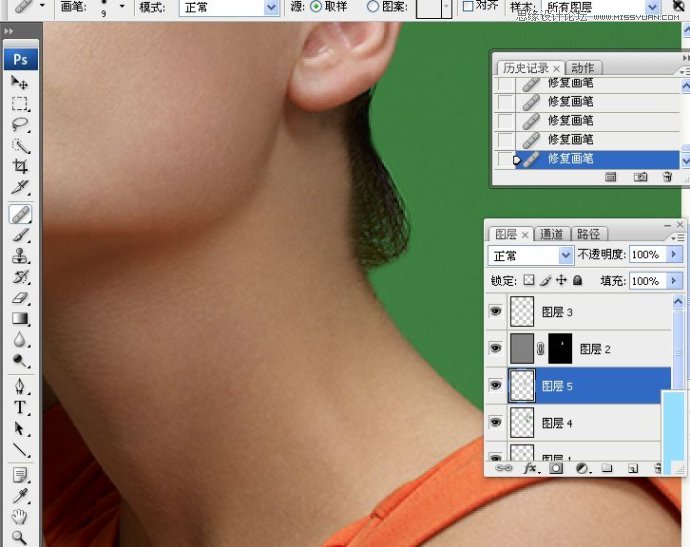Add a layer mask

(x=556, y=468)
